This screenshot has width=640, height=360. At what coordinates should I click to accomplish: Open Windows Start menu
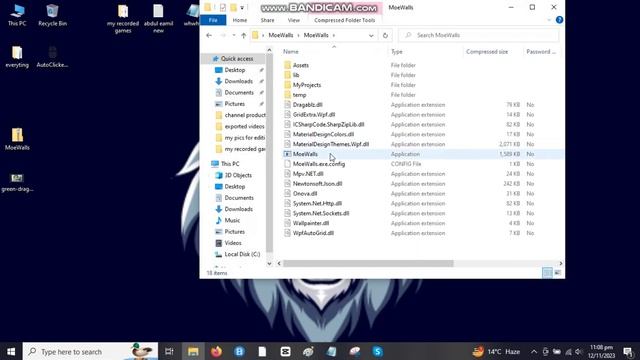(x=11, y=351)
